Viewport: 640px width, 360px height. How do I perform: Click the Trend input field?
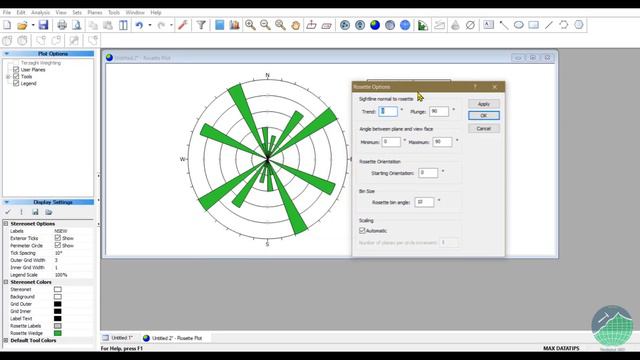pos(388,111)
